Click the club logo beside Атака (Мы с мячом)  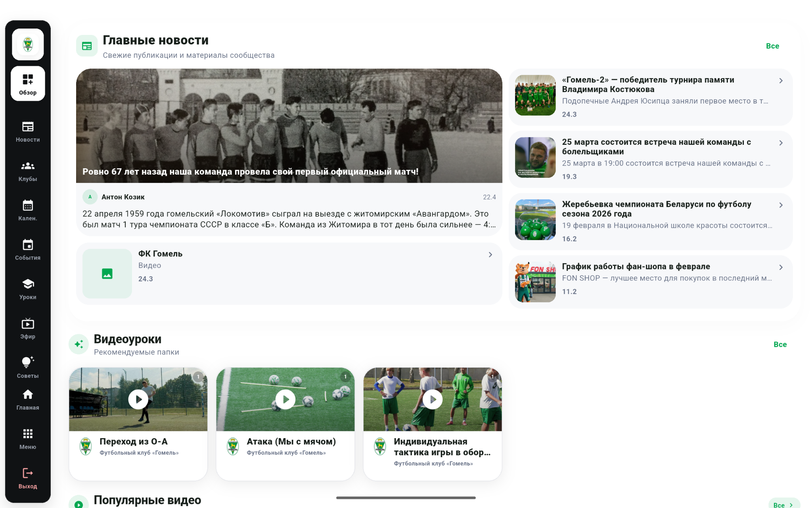point(233,446)
